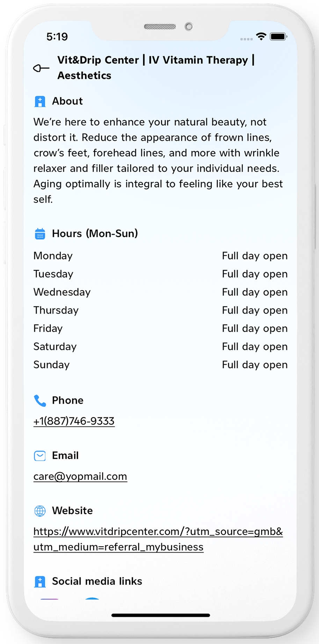Screen dimensions: 319x644
Task: Tap the blue Phone handset icon
Action: tap(40, 400)
